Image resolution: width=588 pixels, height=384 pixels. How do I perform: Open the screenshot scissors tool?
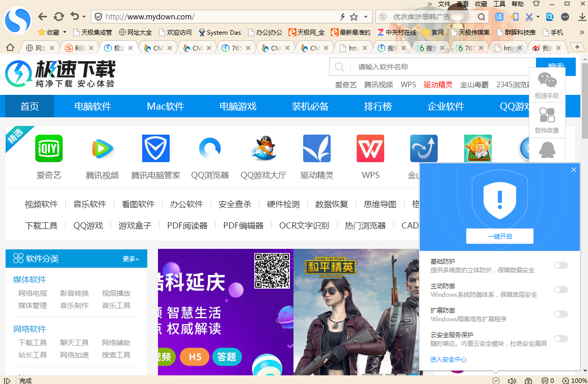coord(529,17)
